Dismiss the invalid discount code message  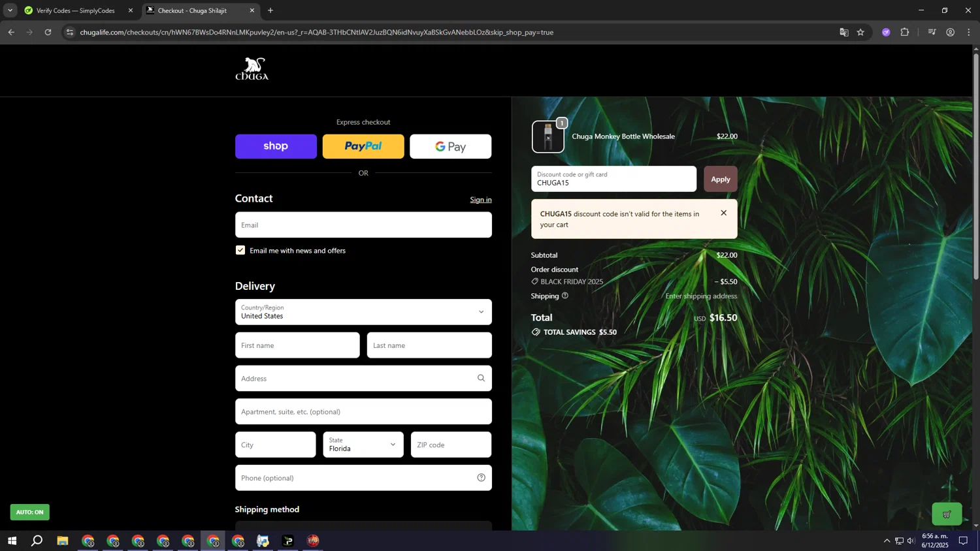pyautogui.click(x=723, y=213)
